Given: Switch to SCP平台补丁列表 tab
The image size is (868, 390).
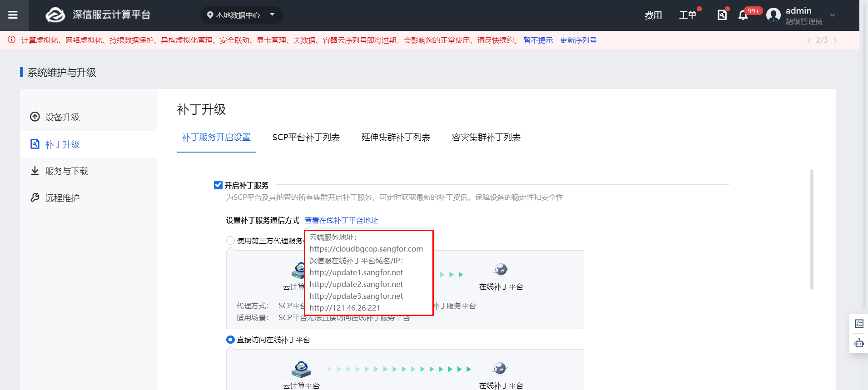Looking at the screenshot, I should point(306,138).
